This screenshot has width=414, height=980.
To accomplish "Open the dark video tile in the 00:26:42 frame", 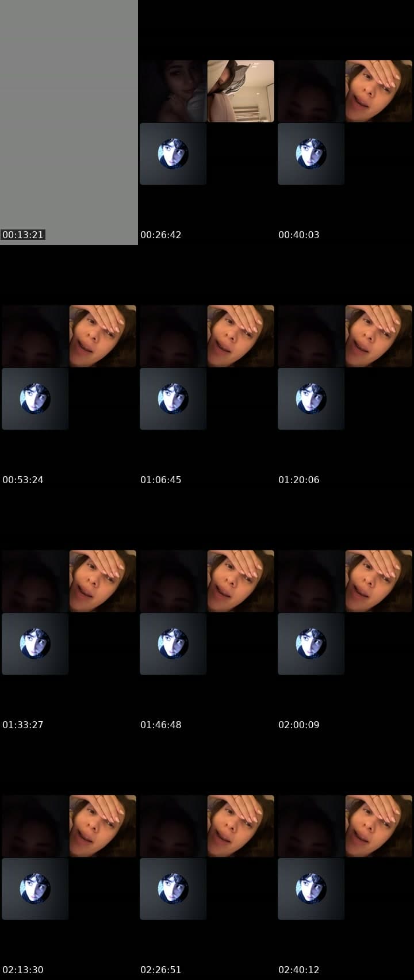I will (173, 91).
